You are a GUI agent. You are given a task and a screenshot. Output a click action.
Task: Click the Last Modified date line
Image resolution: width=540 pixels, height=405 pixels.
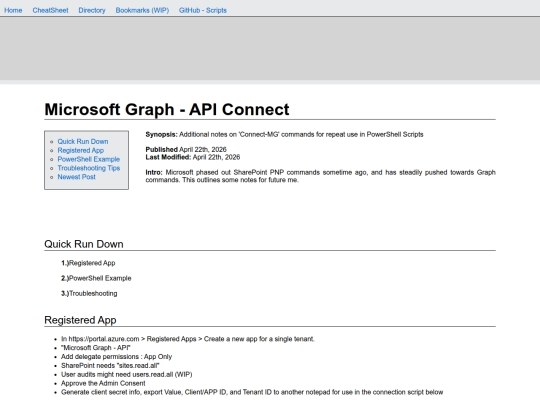[x=193, y=157]
